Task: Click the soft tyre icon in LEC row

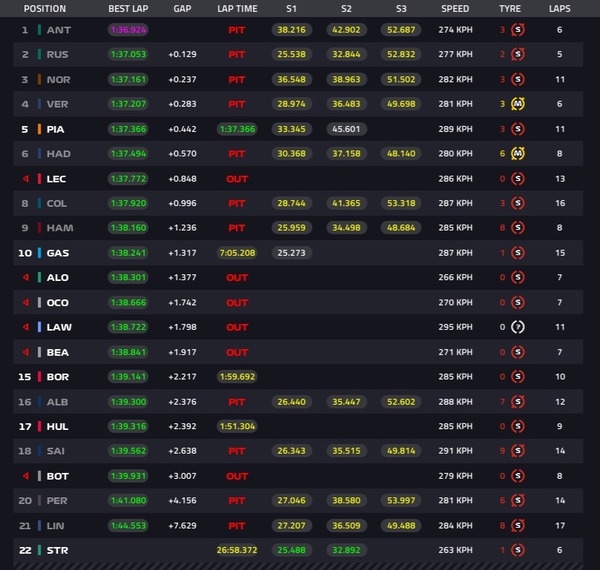Action: point(517,179)
